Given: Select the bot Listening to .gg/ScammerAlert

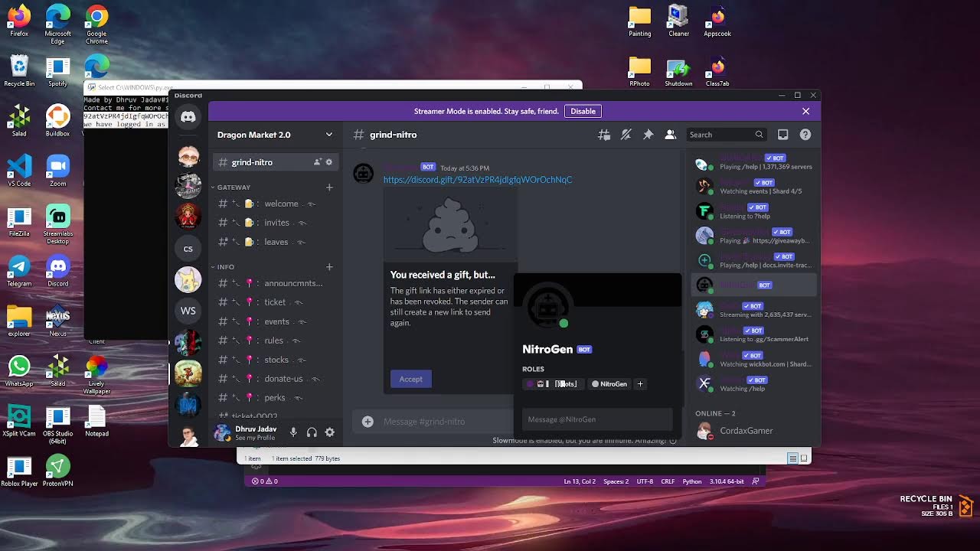Looking at the screenshot, I should [x=754, y=334].
